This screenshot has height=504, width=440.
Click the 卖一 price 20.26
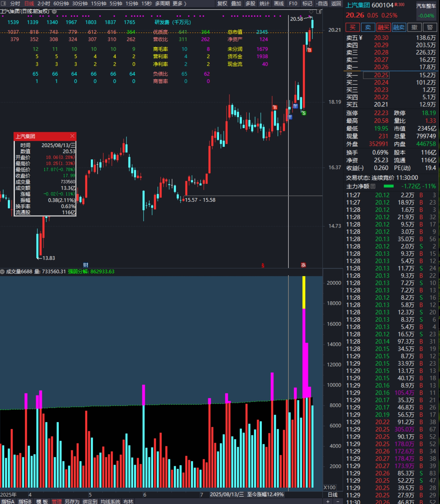point(381,67)
